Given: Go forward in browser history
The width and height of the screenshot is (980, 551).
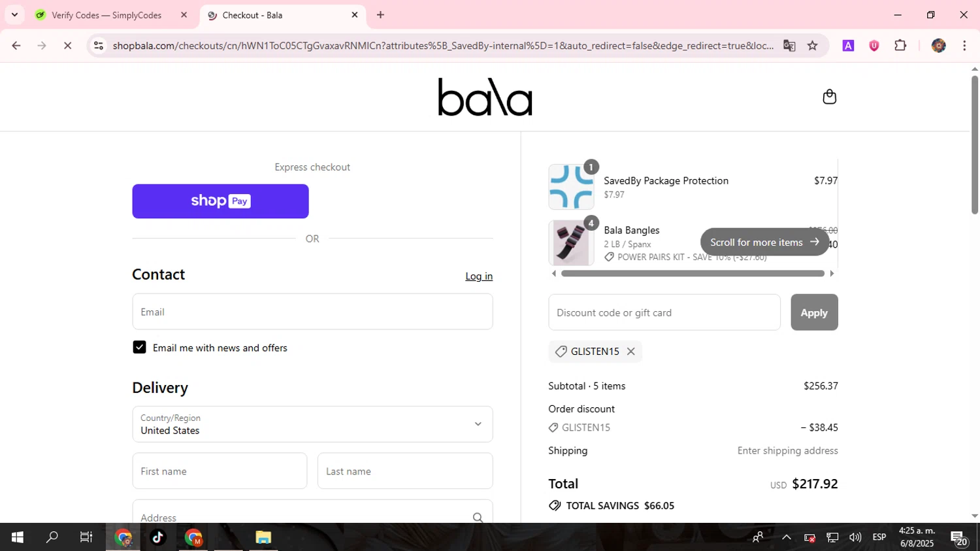Looking at the screenshot, I should (42, 46).
